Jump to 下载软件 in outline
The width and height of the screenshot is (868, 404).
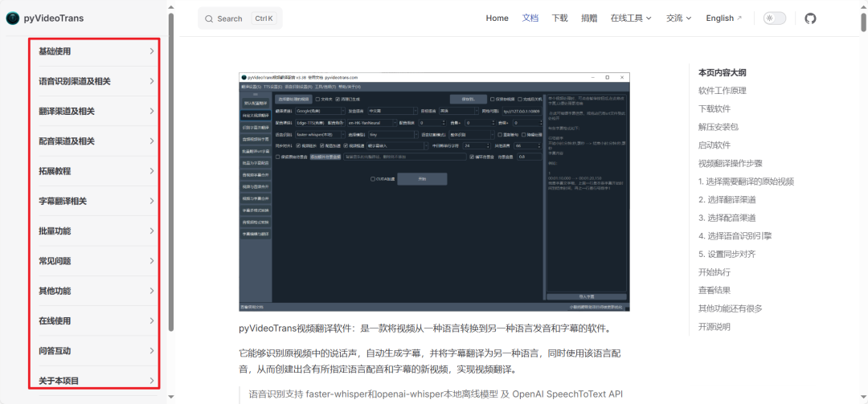click(714, 109)
